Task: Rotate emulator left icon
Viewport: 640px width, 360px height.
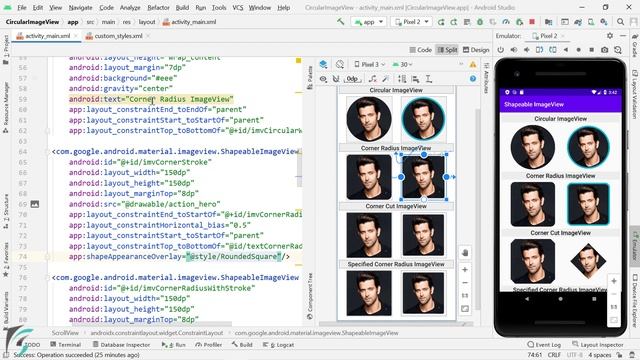Action: tap(539, 50)
